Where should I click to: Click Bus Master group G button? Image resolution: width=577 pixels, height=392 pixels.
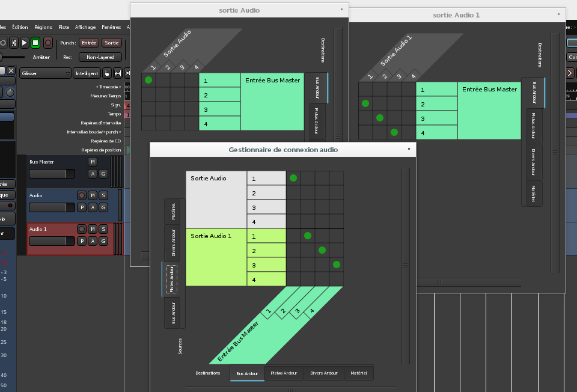pos(103,174)
